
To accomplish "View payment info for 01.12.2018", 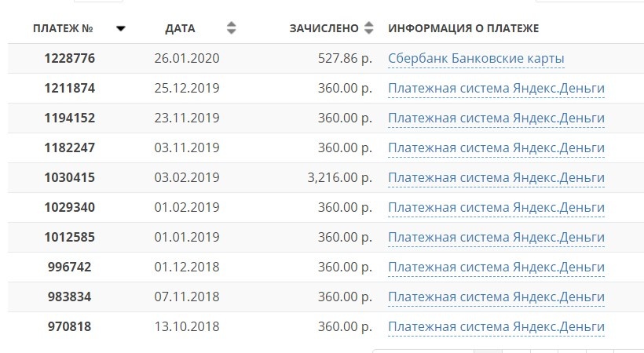I will [496, 267].
